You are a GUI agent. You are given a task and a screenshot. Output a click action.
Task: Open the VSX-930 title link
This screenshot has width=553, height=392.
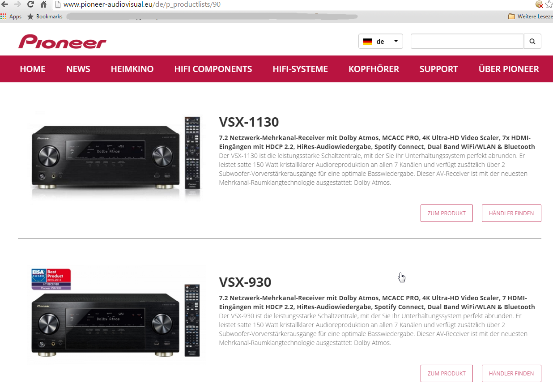[245, 282]
